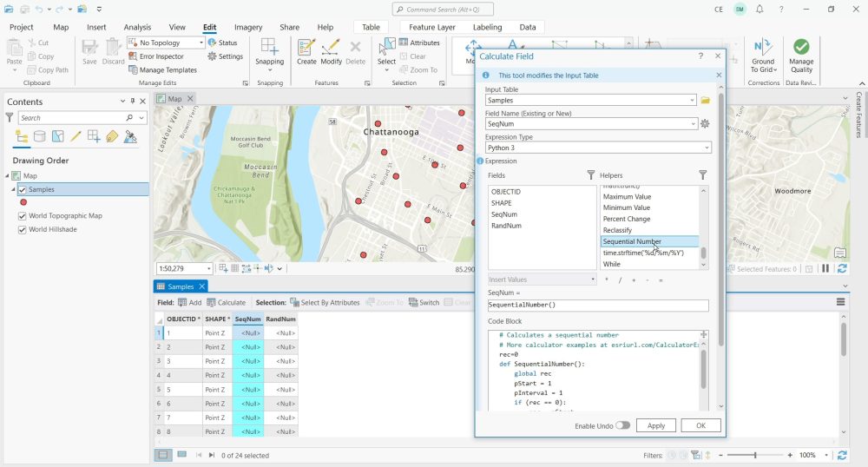This screenshot has height=467, width=868.
Task: Open the Analysis ribbon tab
Action: [137, 27]
